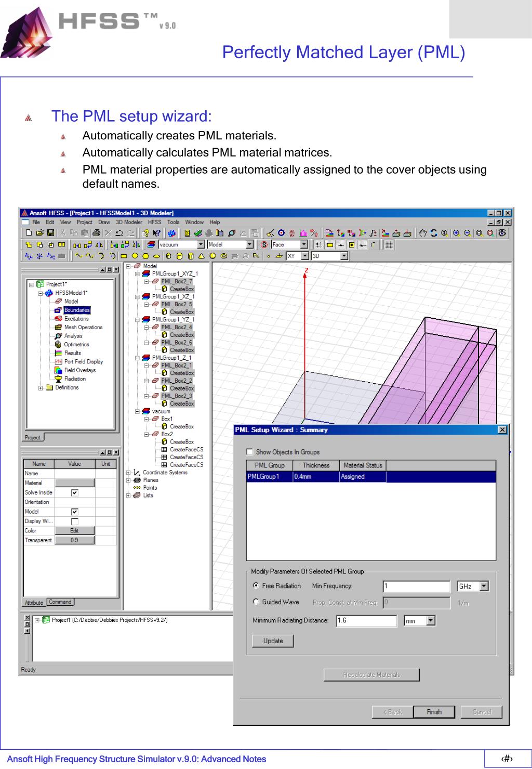
Task: Select the Draw Circle tool
Action: [135, 256]
